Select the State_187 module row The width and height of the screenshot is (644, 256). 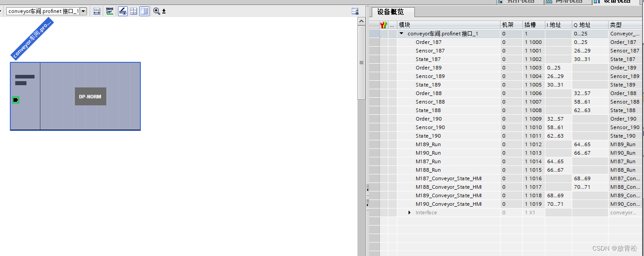click(x=506, y=59)
